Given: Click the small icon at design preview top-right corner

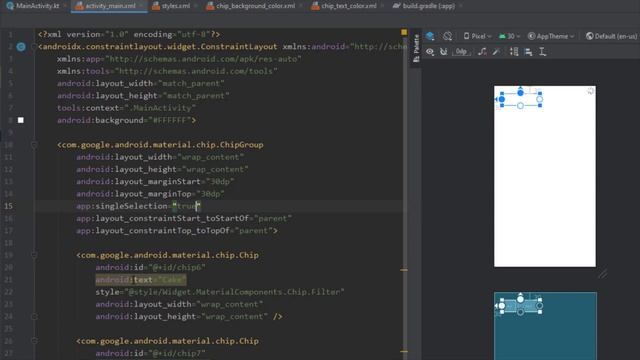Looking at the screenshot, I should pyautogui.click(x=591, y=91).
